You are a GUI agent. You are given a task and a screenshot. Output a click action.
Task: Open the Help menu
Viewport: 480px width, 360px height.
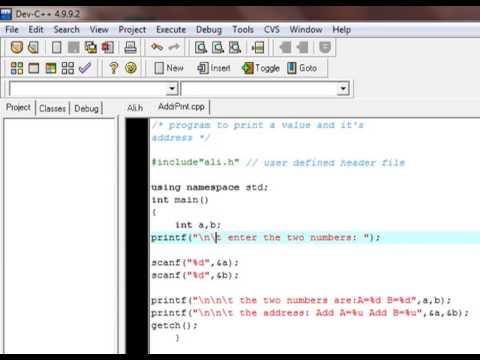pyautogui.click(x=342, y=30)
